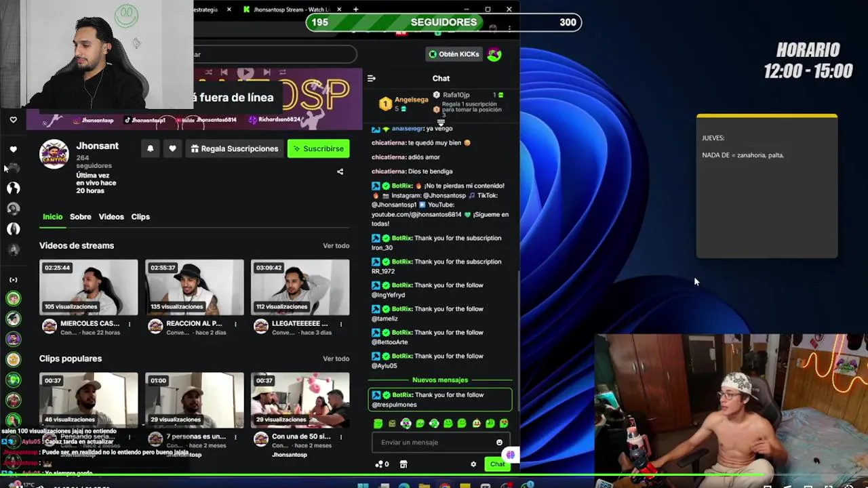868x488 pixels.
Task: Open the 02:55:37 stream video thumbnail
Action: click(x=194, y=287)
